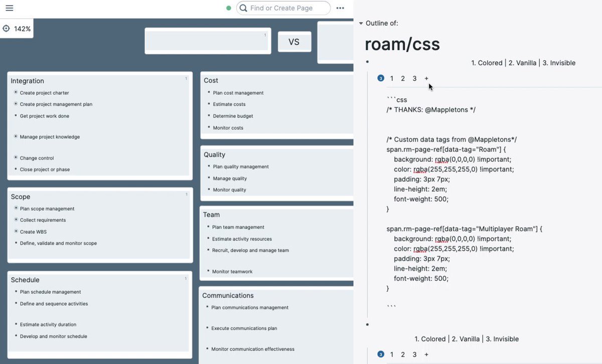The width and height of the screenshot is (602, 364).
Task: Click the bullet of Estimate costs
Action: pyautogui.click(x=209, y=104)
